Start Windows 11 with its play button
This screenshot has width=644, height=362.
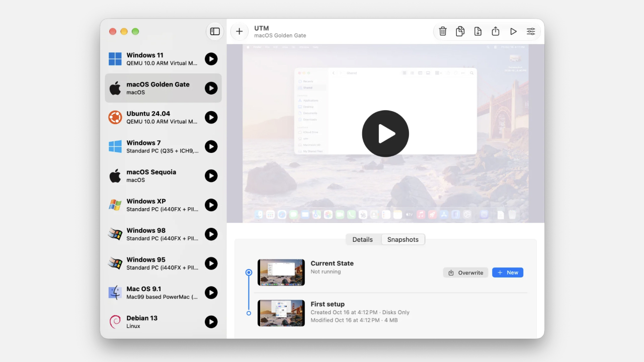(211, 59)
